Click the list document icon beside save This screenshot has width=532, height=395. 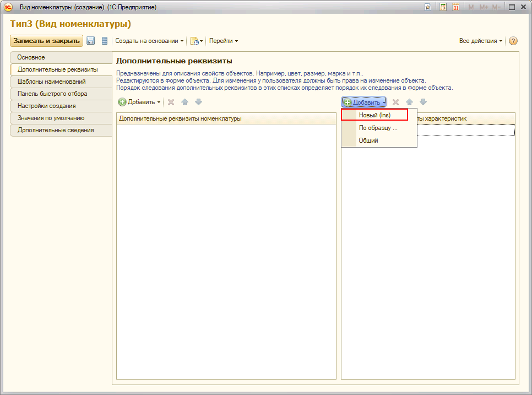pos(105,41)
